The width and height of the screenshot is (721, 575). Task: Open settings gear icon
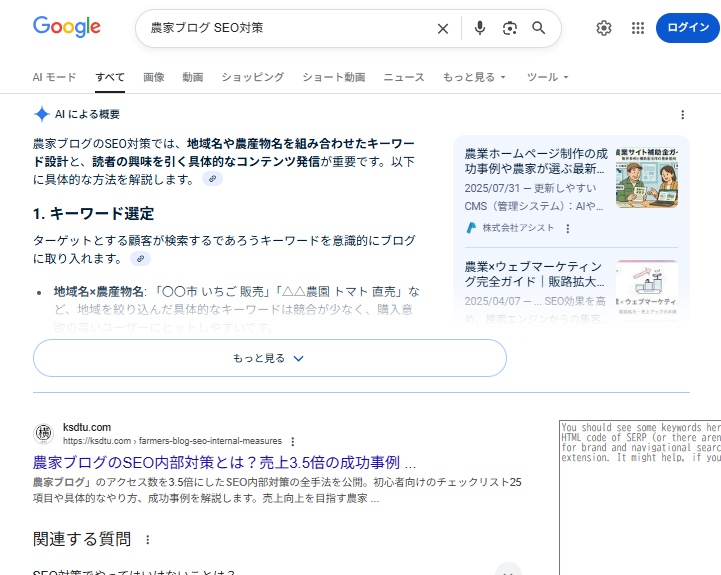[604, 28]
